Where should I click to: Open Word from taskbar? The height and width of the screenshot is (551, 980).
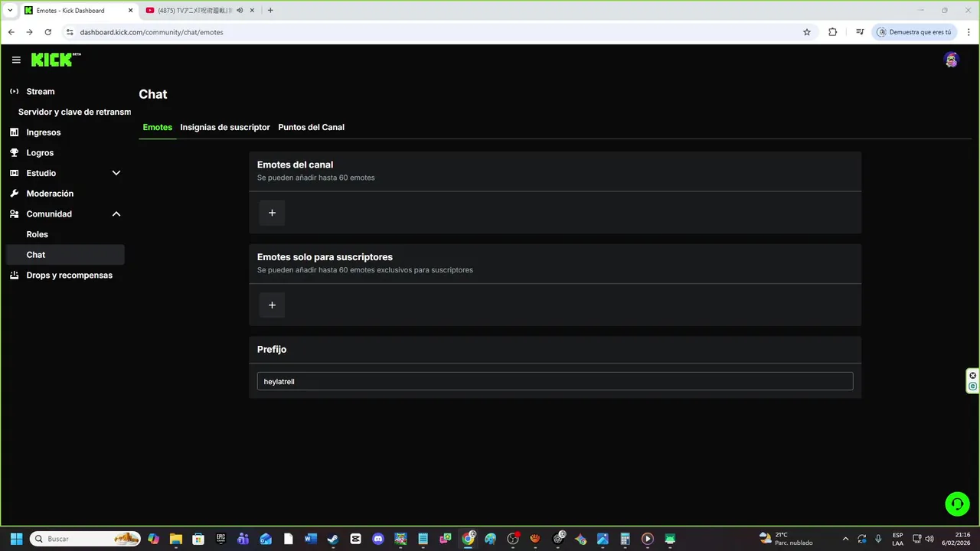point(310,539)
